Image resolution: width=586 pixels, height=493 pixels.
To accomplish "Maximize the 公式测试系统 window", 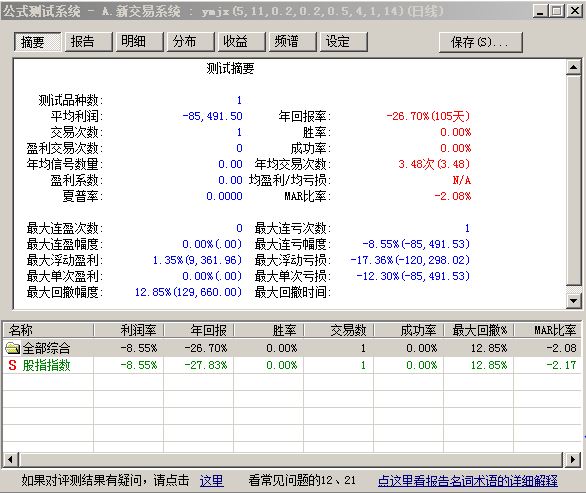I will 556,11.
